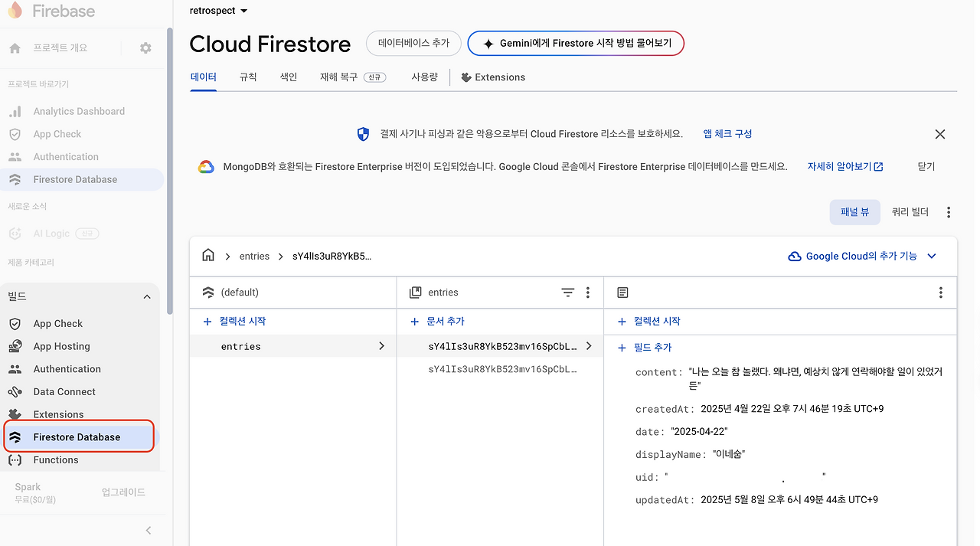Select the highlighted sY4lIs3uR8YkB523mv16SpCbL… document
The width and height of the screenshot is (980, 546).
(x=501, y=346)
